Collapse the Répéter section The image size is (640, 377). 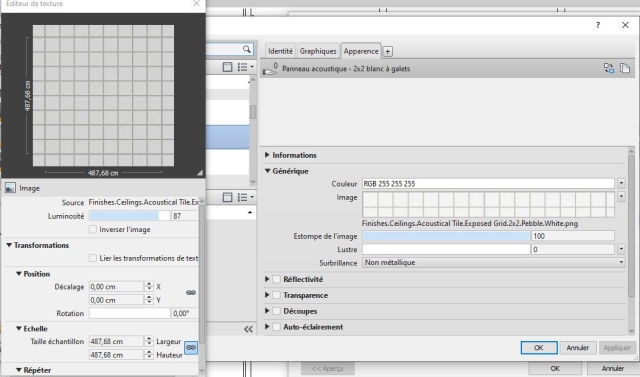pos(19,370)
